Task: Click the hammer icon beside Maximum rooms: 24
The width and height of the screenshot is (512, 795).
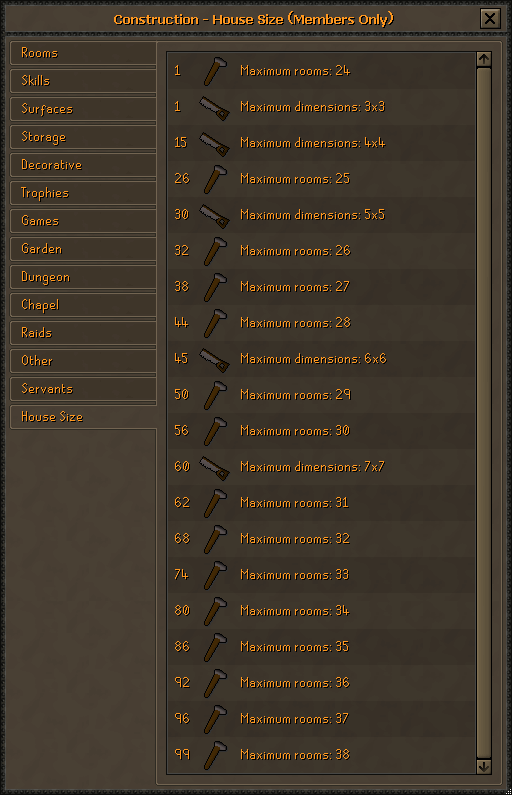Action: pyautogui.click(x=215, y=71)
